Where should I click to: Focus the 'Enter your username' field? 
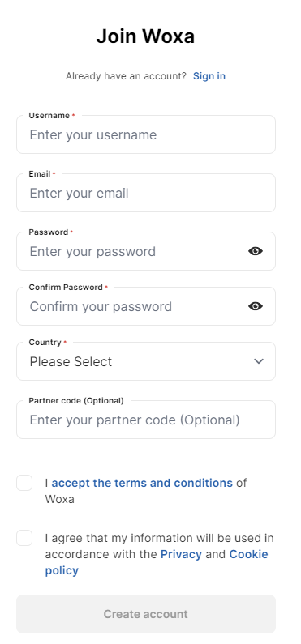146,134
